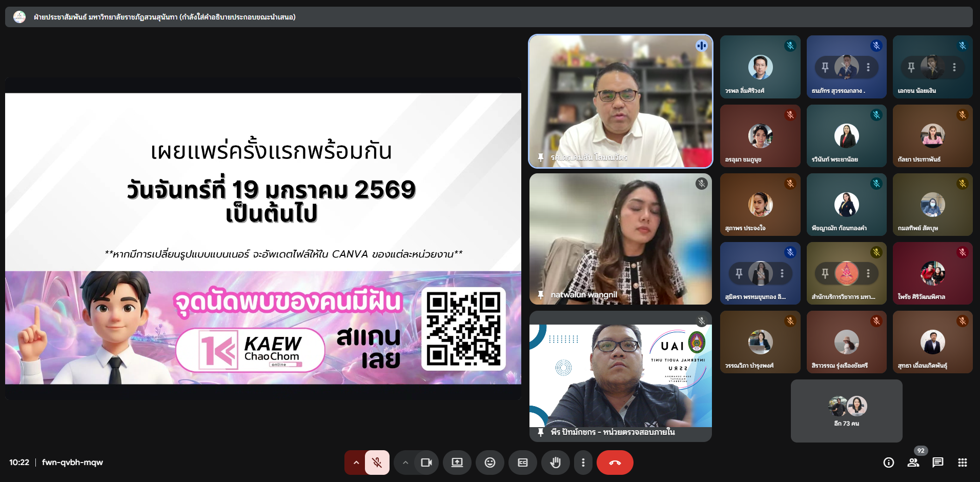The height and width of the screenshot is (482, 980).
Task: Expand video settings arrow beside camera
Action: click(x=405, y=463)
